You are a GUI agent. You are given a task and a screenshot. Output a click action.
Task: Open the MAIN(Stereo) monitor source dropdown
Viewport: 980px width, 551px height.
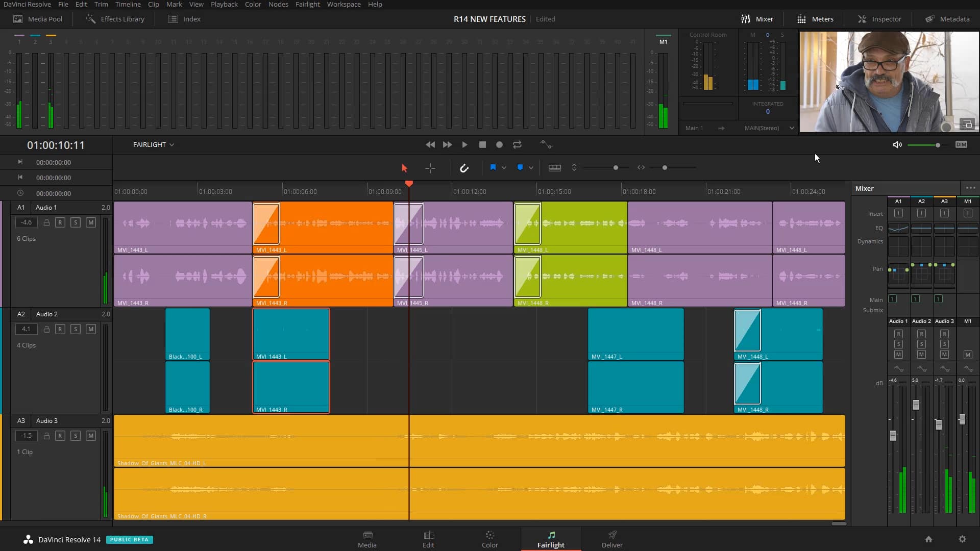pos(769,128)
